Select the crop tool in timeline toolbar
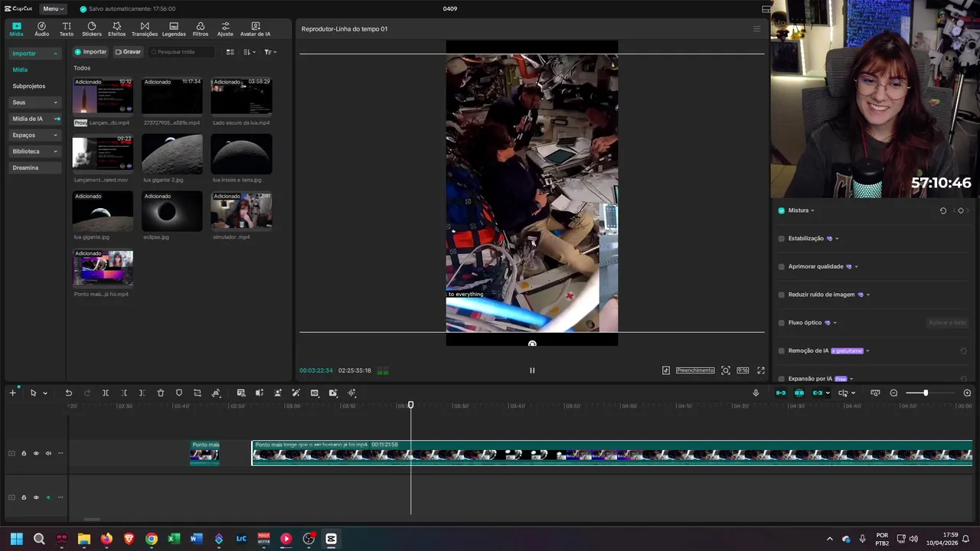This screenshot has height=551, width=980. click(198, 393)
